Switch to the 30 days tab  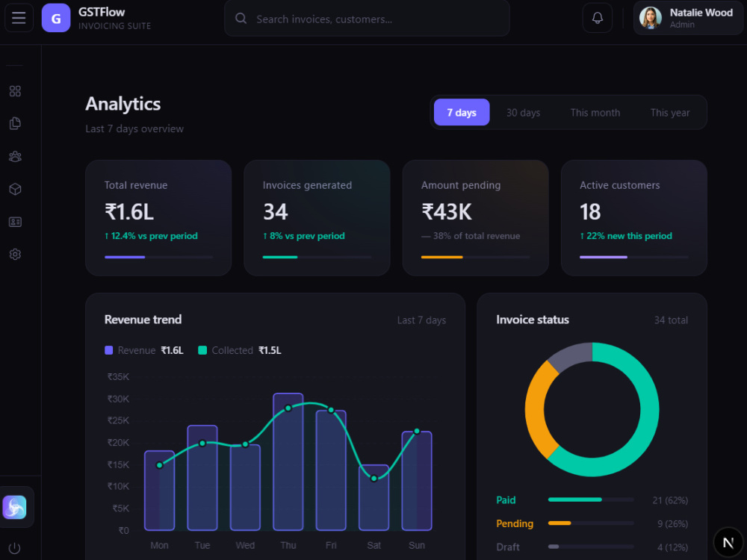[523, 113]
